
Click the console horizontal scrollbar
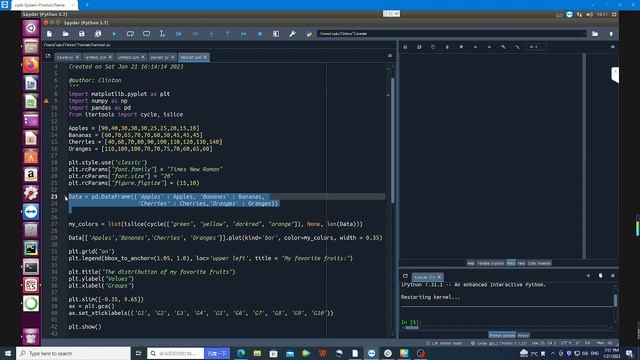pyautogui.click(x=412, y=327)
